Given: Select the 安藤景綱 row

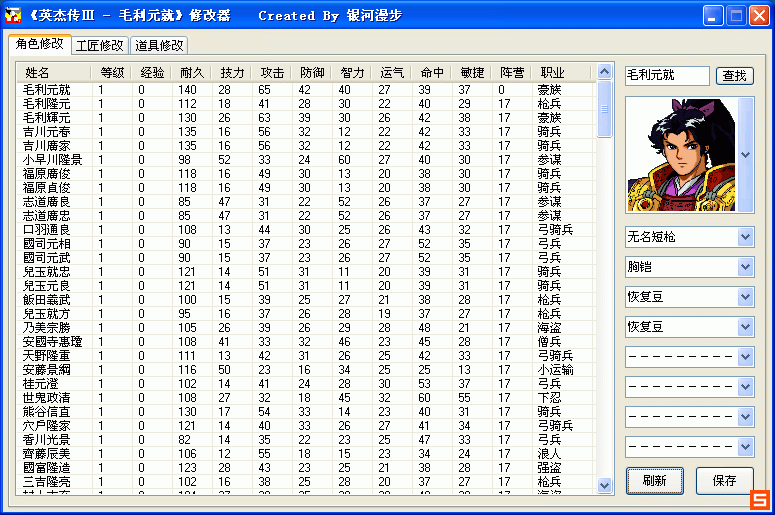Looking at the screenshot, I should (x=306, y=370).
